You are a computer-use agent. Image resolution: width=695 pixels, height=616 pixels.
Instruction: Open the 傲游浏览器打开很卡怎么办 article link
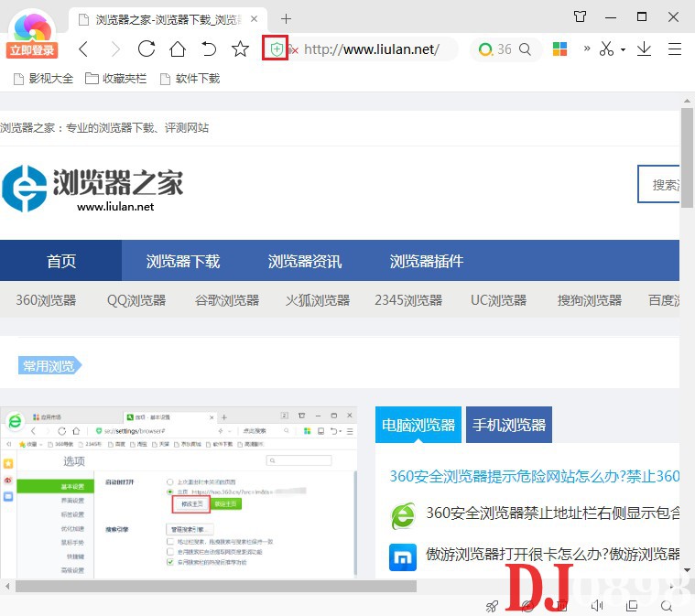(x=553, y=554)
